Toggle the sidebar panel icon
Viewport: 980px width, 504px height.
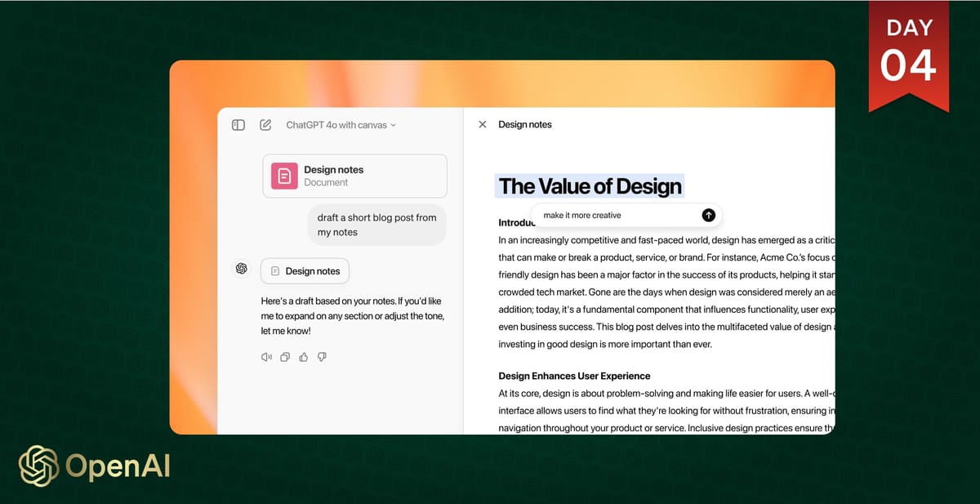238,125
